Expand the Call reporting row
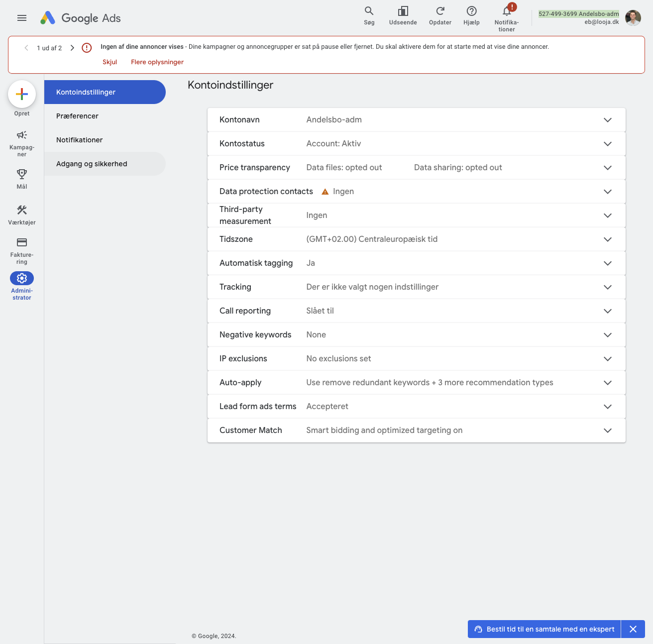653x644 pixels. click(417, 311)
